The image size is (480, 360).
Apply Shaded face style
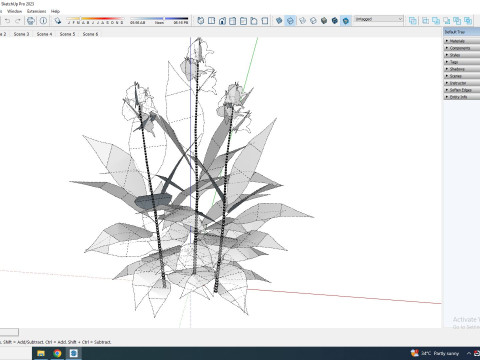click(324, 21)
